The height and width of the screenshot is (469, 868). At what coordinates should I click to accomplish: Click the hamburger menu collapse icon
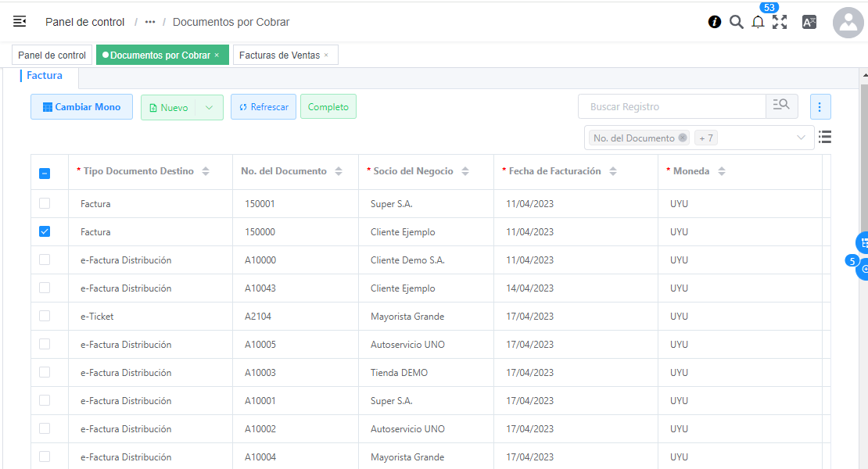[x=20, y=22]
